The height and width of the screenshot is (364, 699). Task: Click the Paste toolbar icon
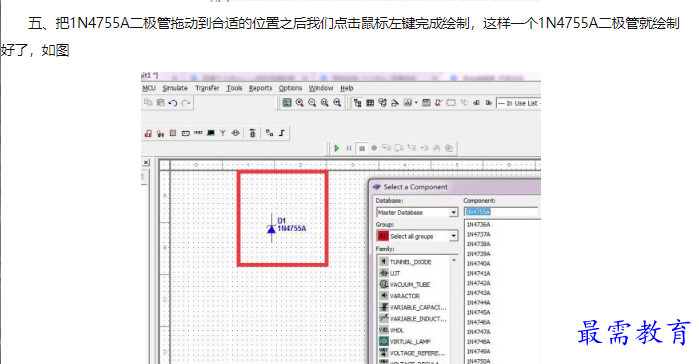160,103
